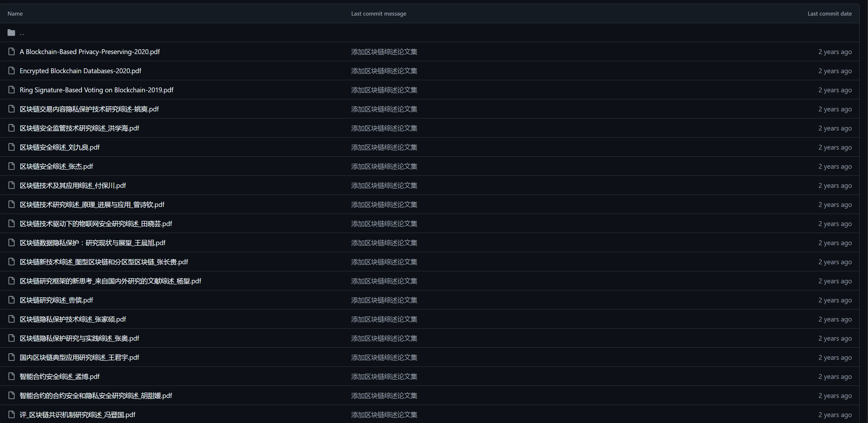868x423 pixels.
Task: Open Ring Signature-Based Voting on Blockchain-2019.pdf
Action: (96, 90)
